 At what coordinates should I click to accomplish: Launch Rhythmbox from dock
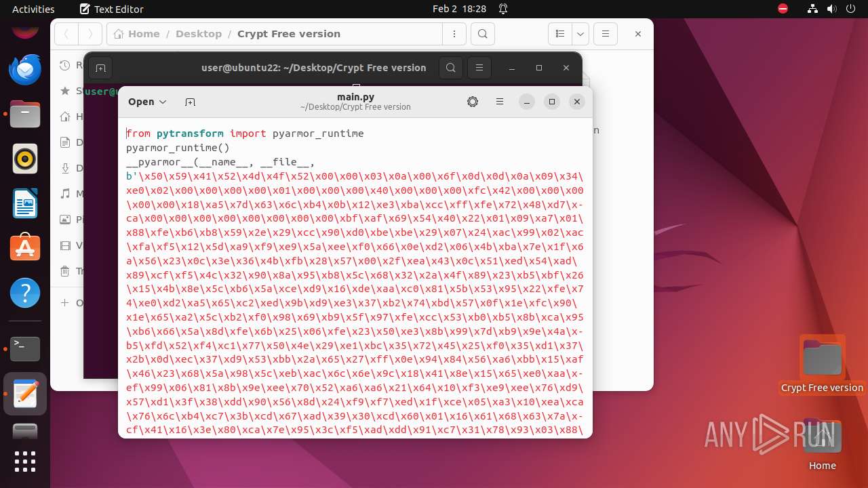pos(25,159)
